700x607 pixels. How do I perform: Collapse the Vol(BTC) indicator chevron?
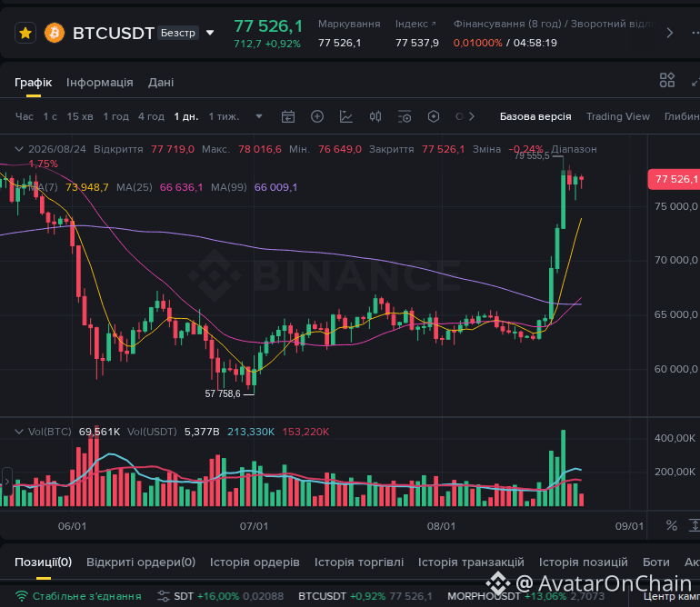pos(19,432)
